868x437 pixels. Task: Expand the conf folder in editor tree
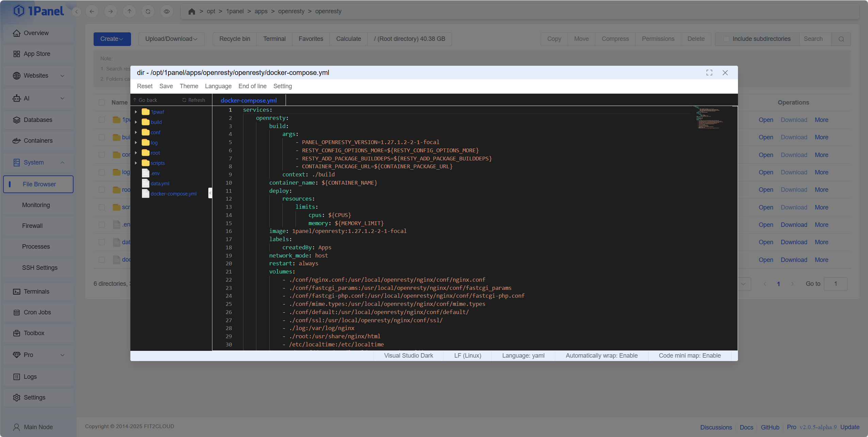tap(136, 132)
